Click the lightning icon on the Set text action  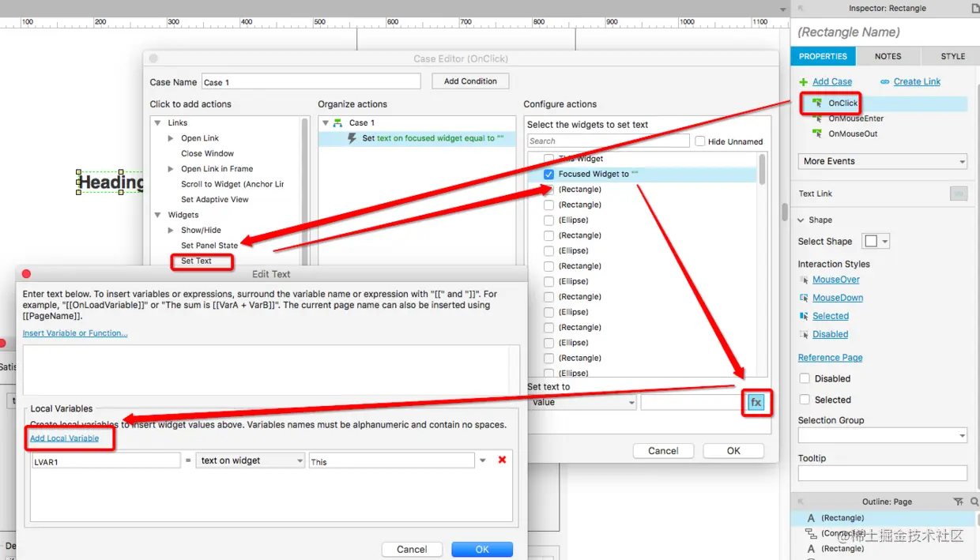tap(352, 138)
